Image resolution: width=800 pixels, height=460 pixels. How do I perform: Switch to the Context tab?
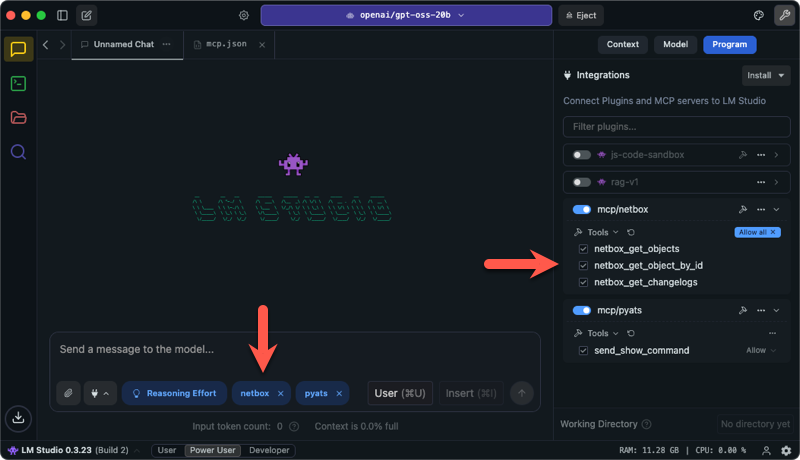coord(622,44)
